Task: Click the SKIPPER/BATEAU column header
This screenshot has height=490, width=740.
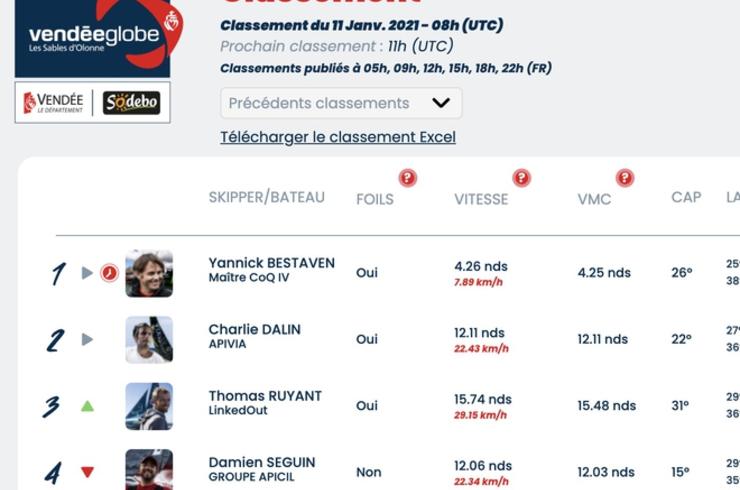Action: tap(267, 197)
